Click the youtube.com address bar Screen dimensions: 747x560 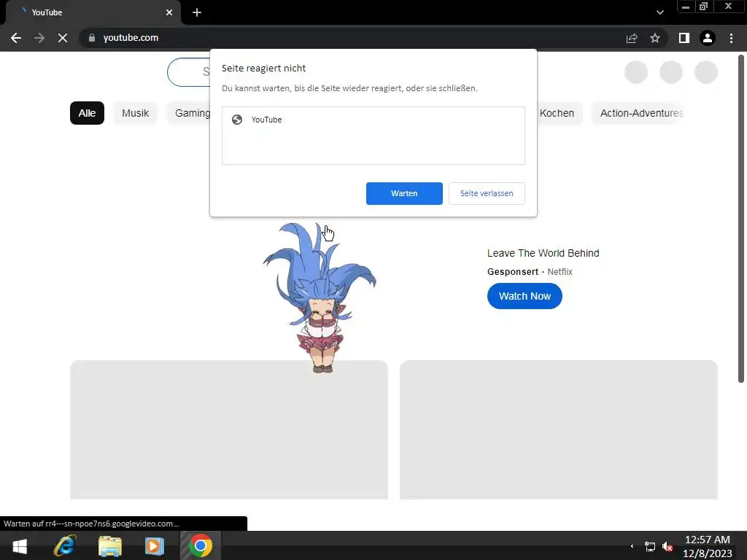352,38
